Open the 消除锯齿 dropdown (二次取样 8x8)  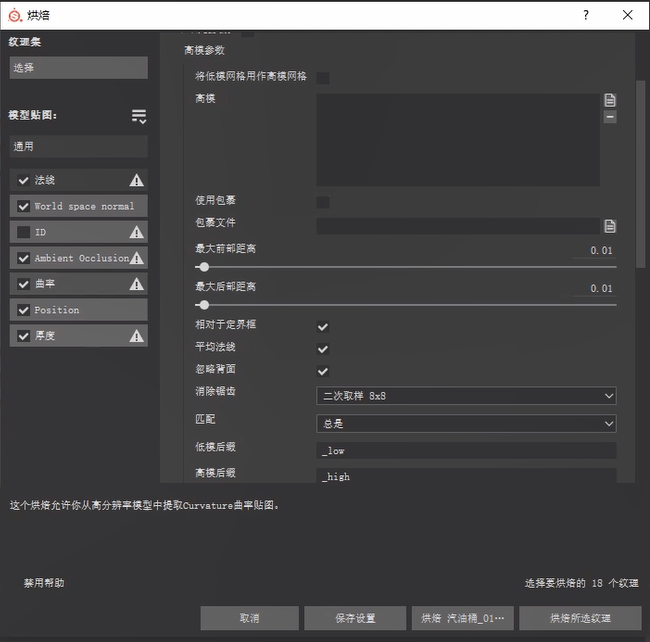click(x=466, y=396)
